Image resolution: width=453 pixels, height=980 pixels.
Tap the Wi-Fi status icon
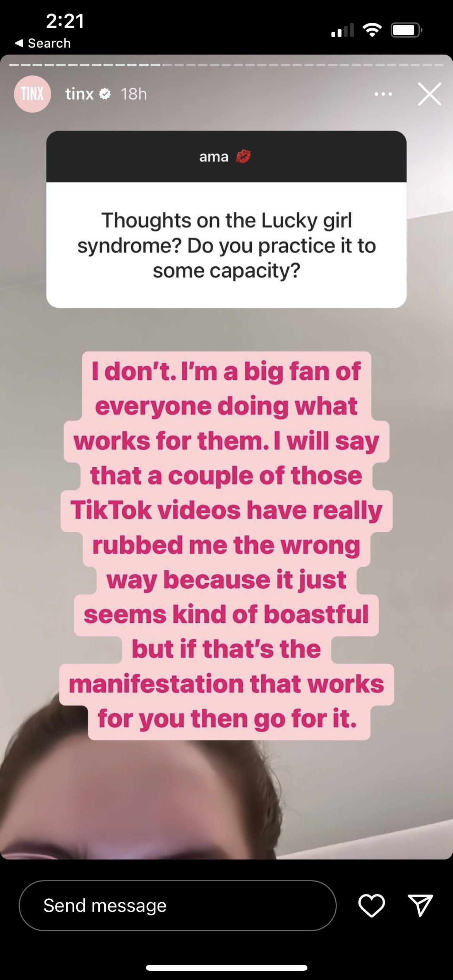coord(372,30)
